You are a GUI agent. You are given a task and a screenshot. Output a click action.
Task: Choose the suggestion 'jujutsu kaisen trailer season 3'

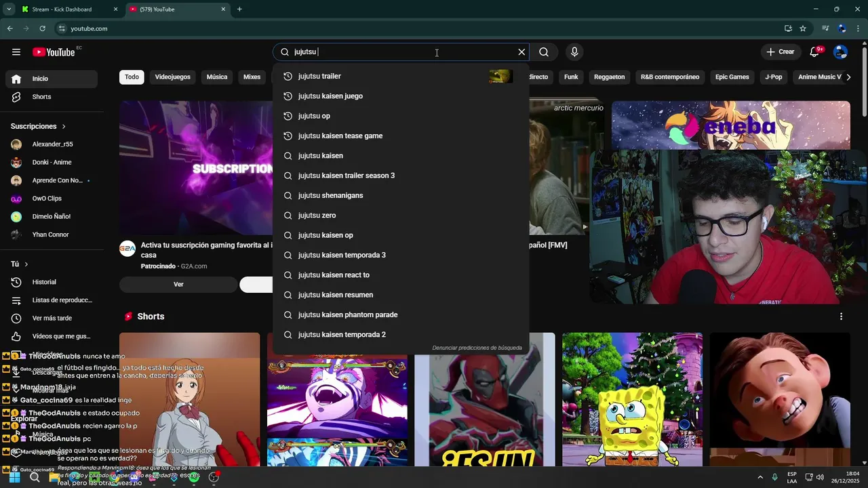pyautogui.click(x=401, y=176)
